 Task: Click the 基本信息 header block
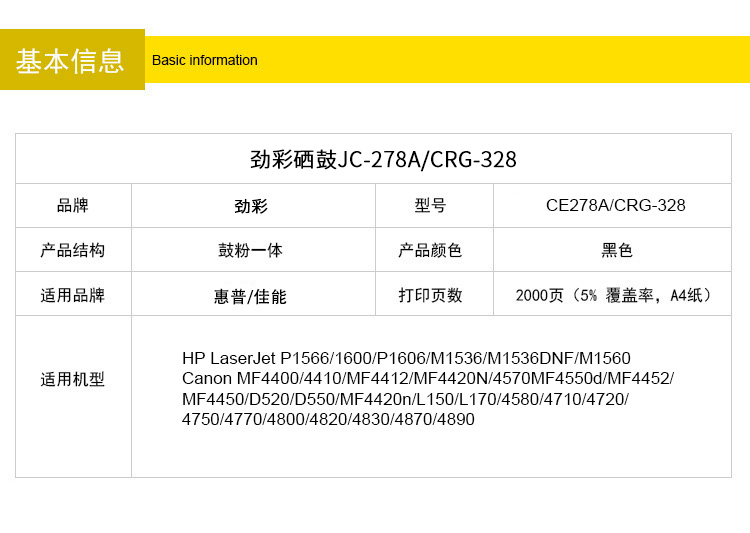71,60
